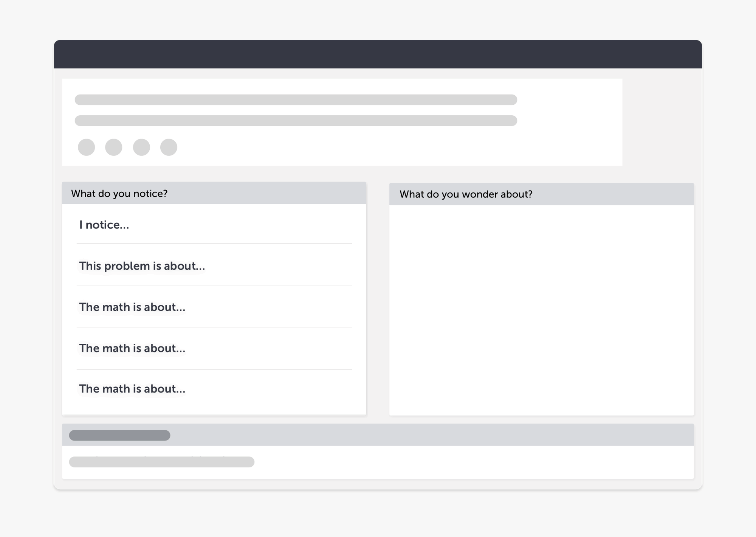
Task: Click the dark gray pill in bottom header
Action: (119, 435)
